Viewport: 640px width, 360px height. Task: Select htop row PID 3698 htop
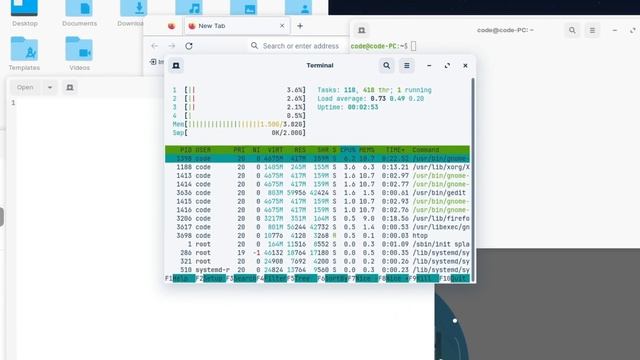click(317, 236)
